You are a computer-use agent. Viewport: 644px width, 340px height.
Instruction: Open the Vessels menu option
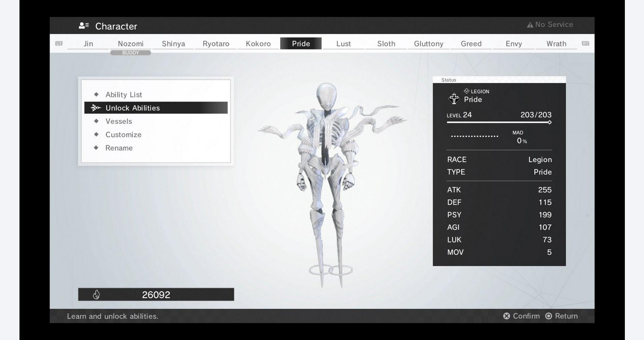tap(119, 121)
